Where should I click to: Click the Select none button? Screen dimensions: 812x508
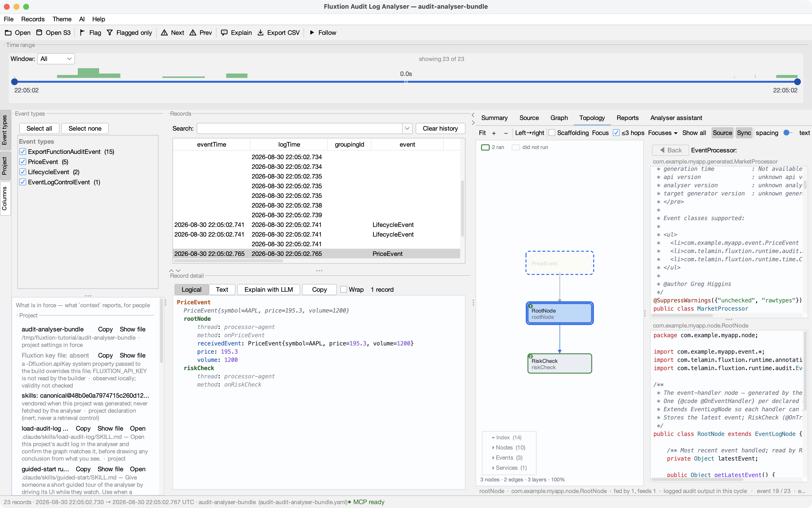point(85,128)
